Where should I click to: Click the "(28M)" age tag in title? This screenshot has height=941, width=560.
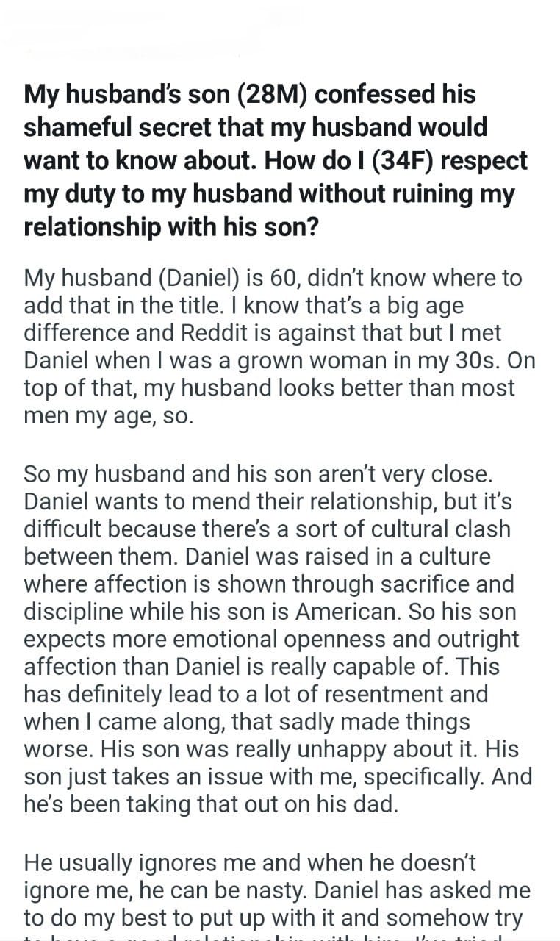point(276,95)
